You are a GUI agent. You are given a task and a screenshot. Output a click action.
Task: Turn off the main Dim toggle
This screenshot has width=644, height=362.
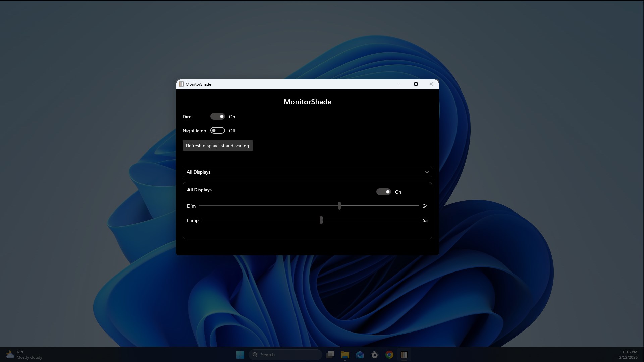coord(218,116)
